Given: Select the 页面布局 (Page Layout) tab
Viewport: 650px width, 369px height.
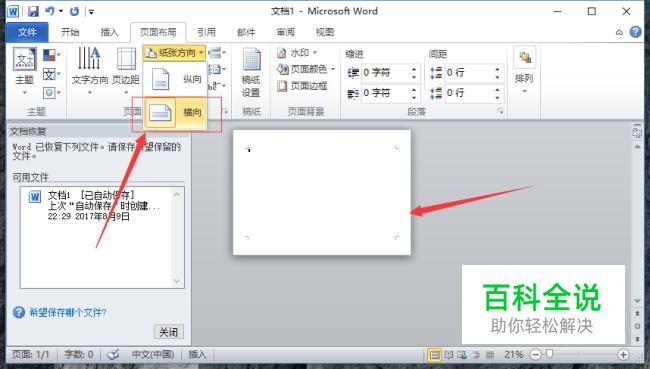Looking at the screenshot, I should click(158, 32).
